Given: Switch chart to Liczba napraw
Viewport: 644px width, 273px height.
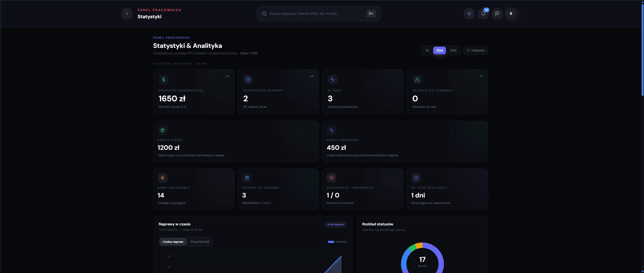Looking at the screenshot, I should [173, 242].
